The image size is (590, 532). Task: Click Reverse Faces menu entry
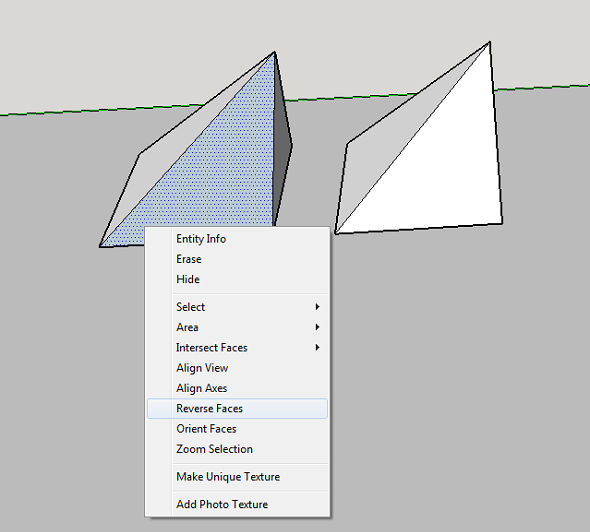click(237, 409)
